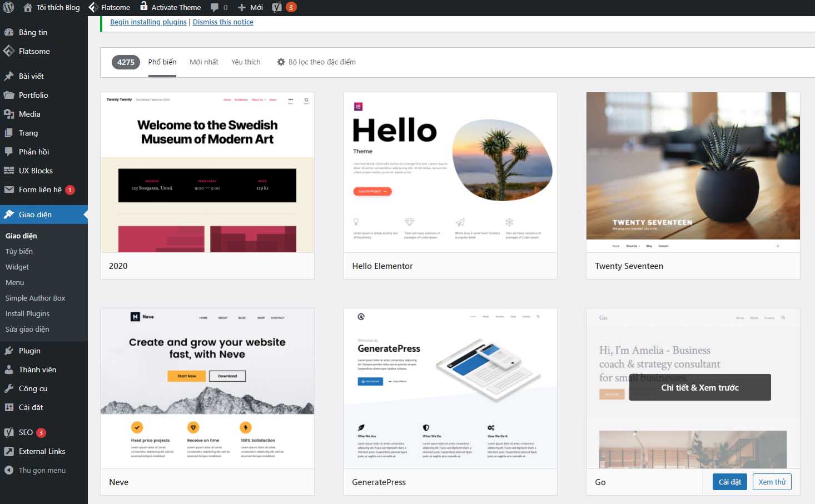Open the Twenty Seventeen theme thumbnail
This screenshot has width=815, height=504.
(x=693, y=172)
